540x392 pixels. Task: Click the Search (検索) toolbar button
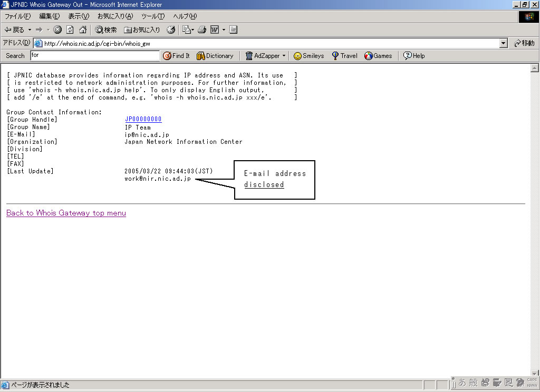point(105,30)
